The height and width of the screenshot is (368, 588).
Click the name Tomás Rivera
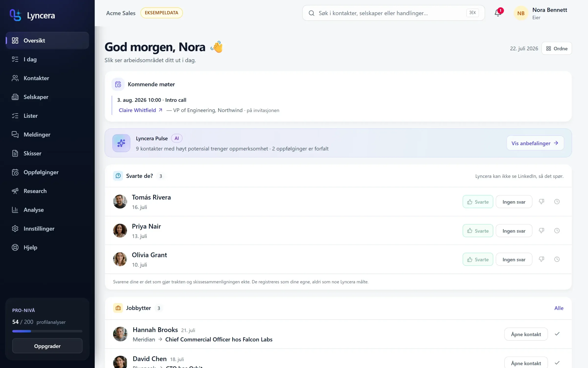[x=151, y=197]
